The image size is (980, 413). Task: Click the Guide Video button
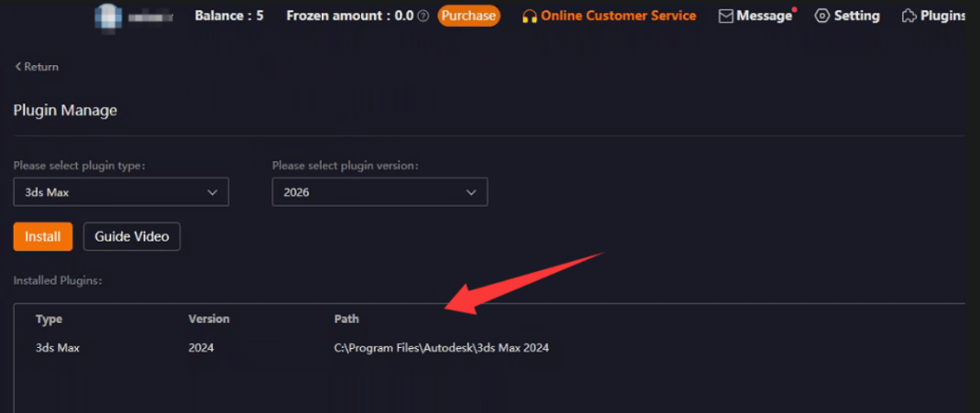tap(132, 236)
